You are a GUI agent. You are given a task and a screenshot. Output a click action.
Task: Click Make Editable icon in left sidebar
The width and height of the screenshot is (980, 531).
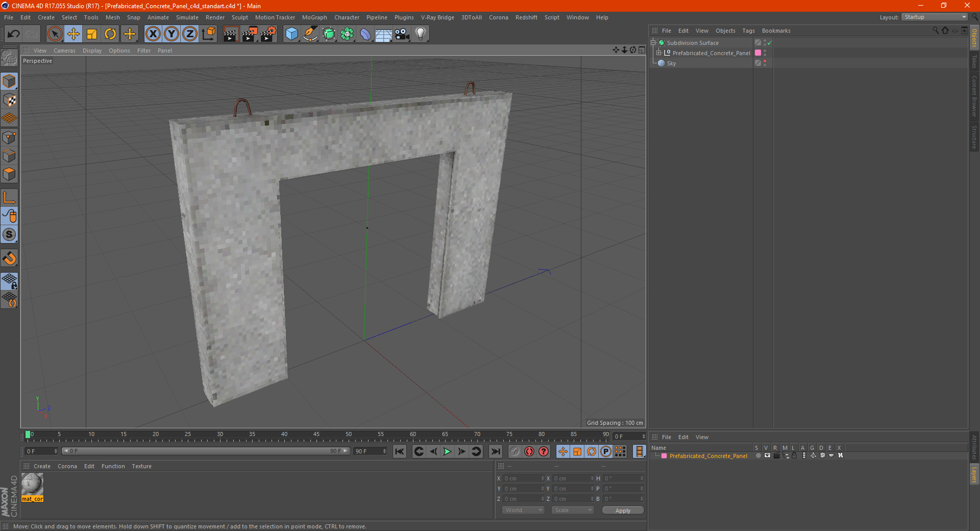tap(9, 58)
